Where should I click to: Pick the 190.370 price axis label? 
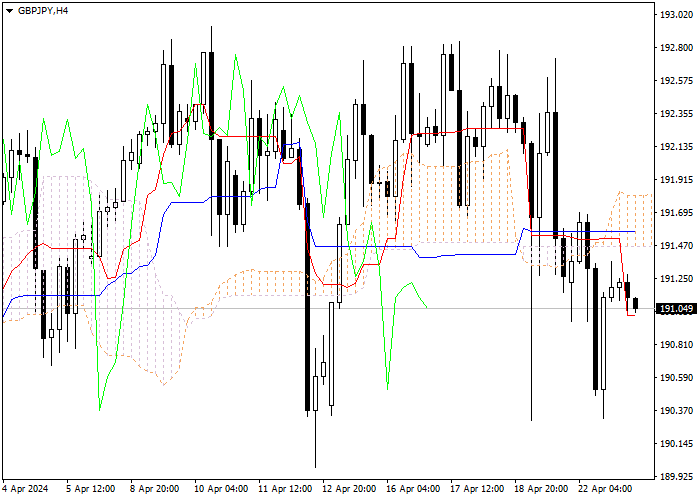tap(676, 411)
